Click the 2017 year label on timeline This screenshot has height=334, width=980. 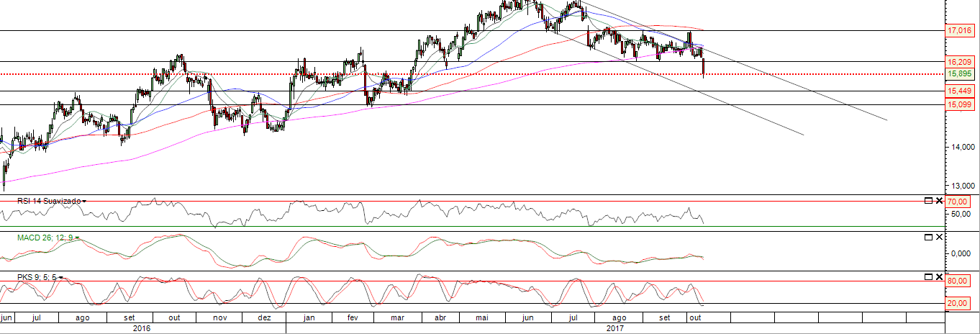pyautogui.click(x=615, y=328)
